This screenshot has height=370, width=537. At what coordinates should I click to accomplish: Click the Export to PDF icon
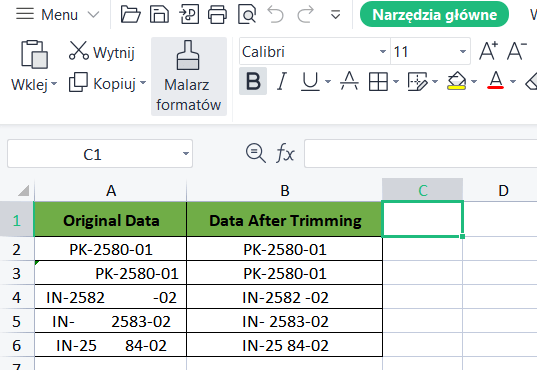coord(189,14)
